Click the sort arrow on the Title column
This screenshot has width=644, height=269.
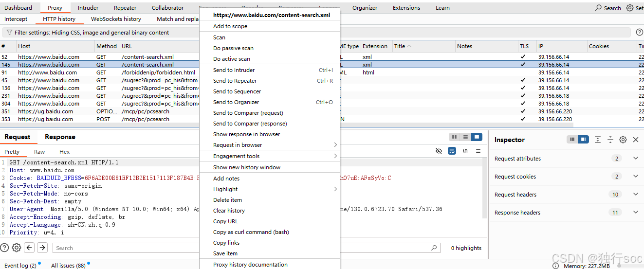409,46
